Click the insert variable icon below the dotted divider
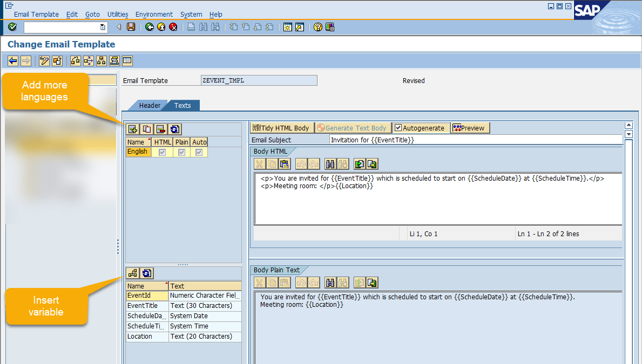This screenshot has height=364, width=642. tap(132, 273)
